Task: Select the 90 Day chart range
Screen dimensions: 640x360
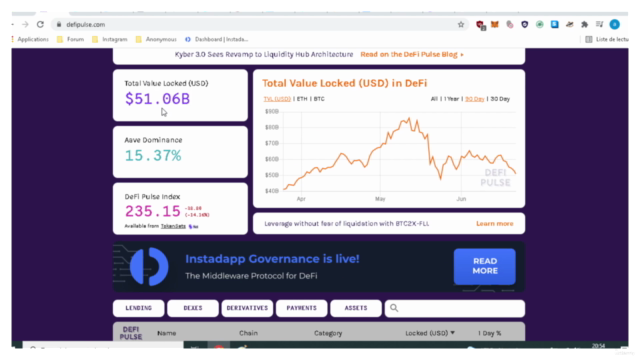Action: pyautogui.click(x=475, y=99)
